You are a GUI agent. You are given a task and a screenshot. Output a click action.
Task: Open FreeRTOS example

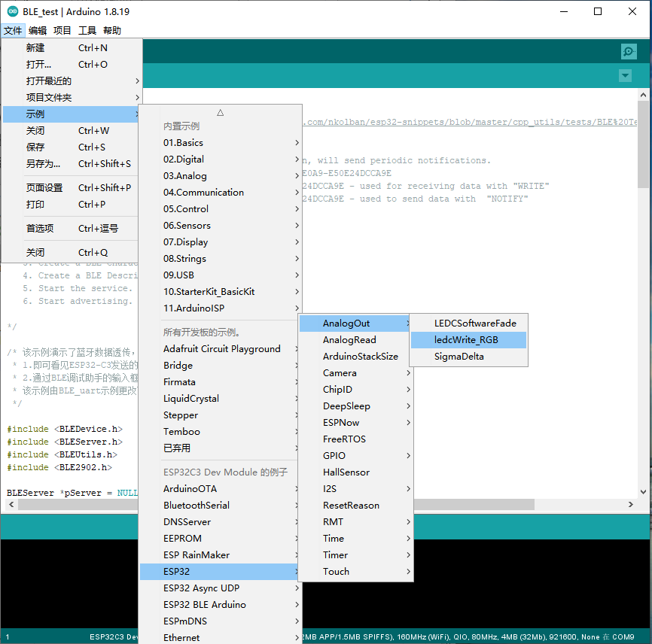(356, 439)
